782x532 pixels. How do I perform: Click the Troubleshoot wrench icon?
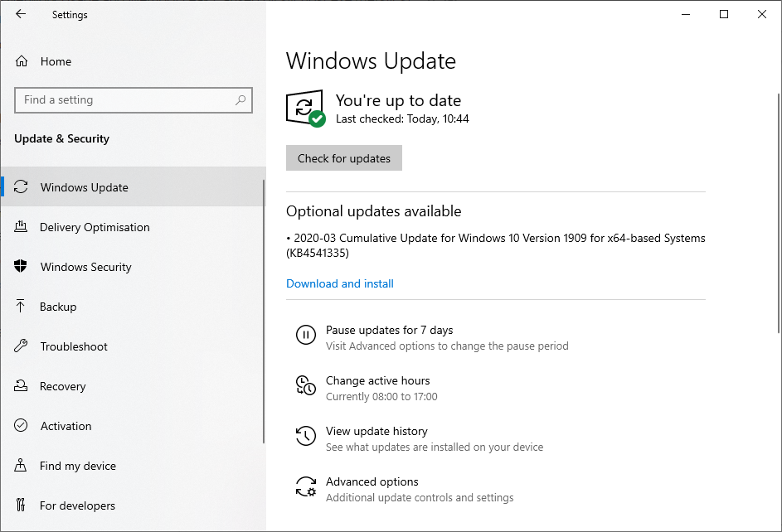point(21,346)
